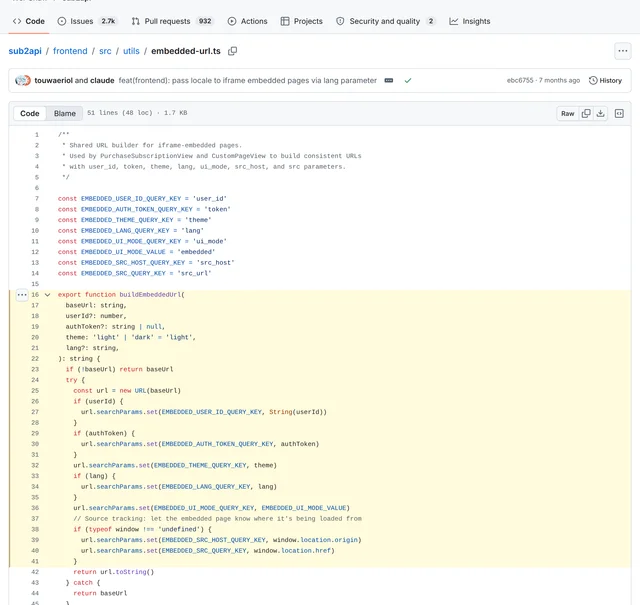Open line 16 actions menu
Image resolution: width=640 pixels, height=605 pixels.
[x=22, y=294]
